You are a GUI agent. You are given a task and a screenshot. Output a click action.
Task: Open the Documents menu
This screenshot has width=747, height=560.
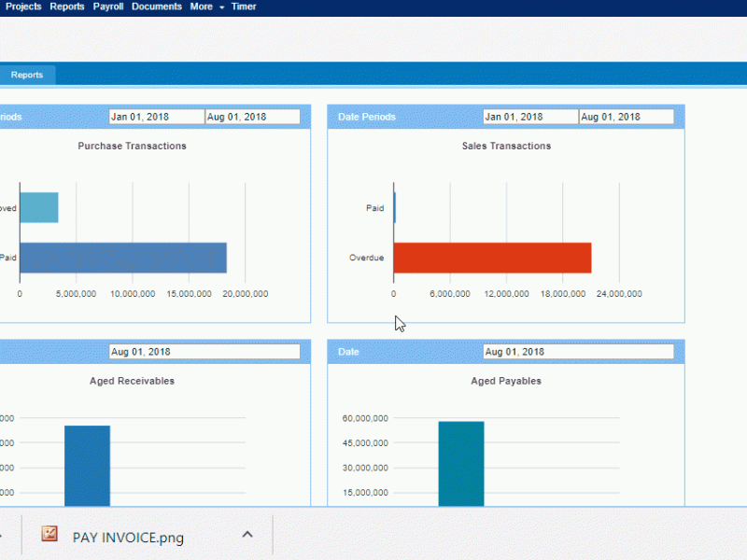click(x=157, y=7)
